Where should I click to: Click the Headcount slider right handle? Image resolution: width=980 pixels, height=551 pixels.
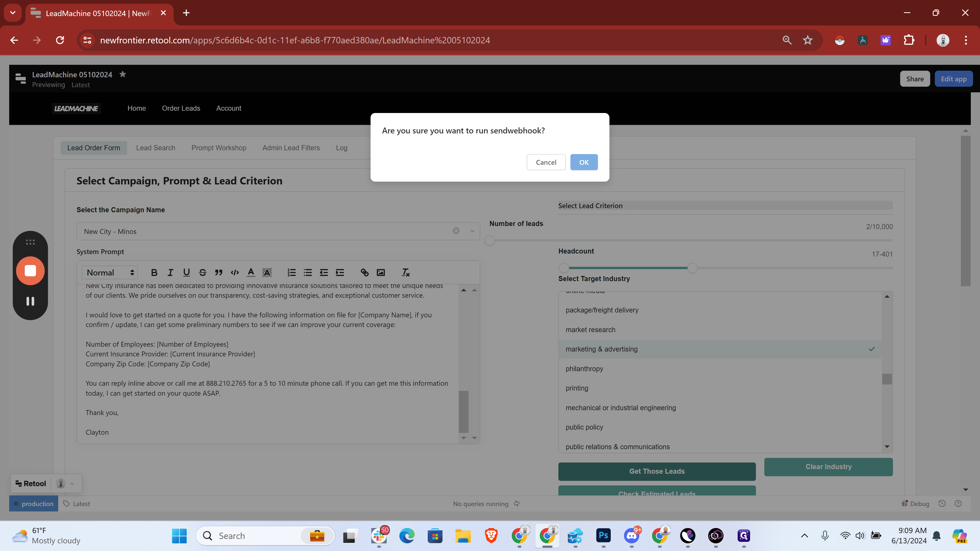coord(692,268)
